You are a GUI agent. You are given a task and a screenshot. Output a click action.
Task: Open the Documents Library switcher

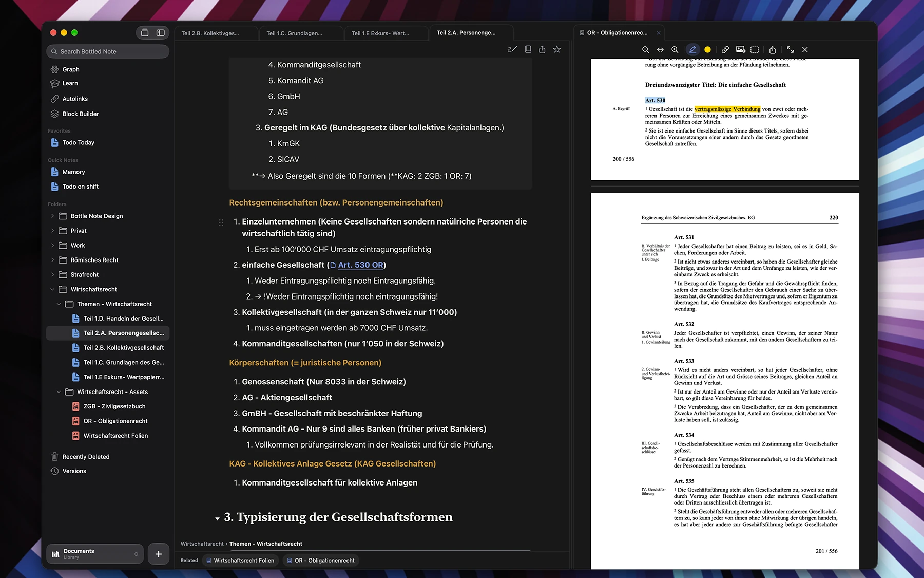click(95, 554)
